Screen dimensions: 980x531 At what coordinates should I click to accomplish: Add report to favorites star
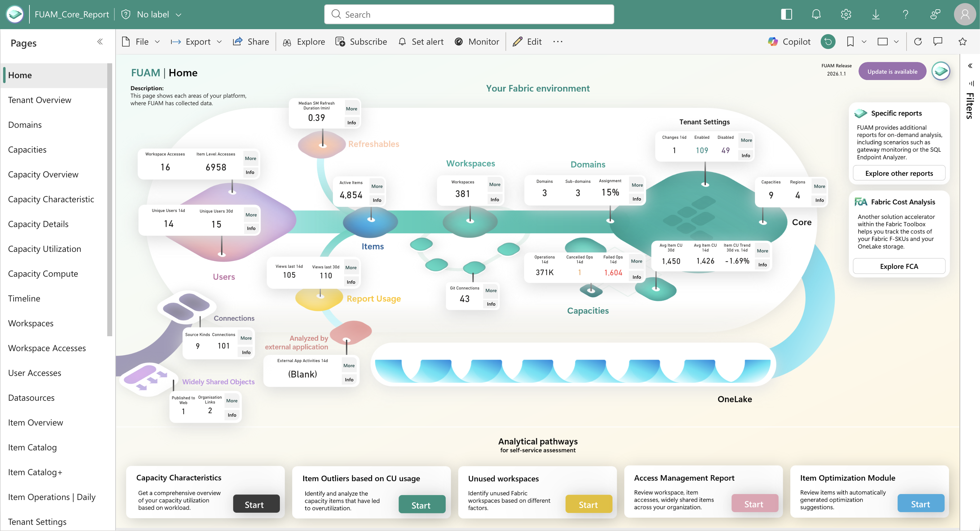963,42
